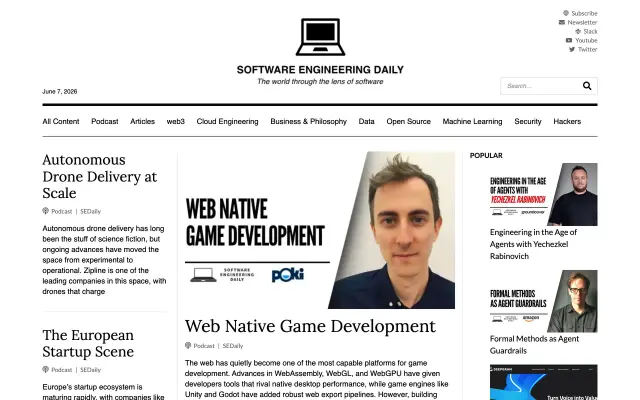Open the Open Source category
Screen dimensions: 640x400
click(409, 121)
